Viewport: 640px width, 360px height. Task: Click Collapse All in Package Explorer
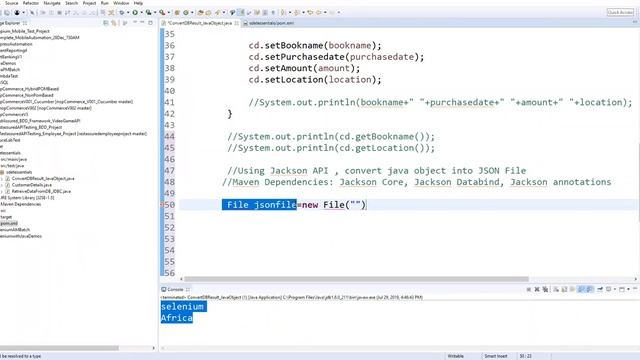(x=106, y=23)
